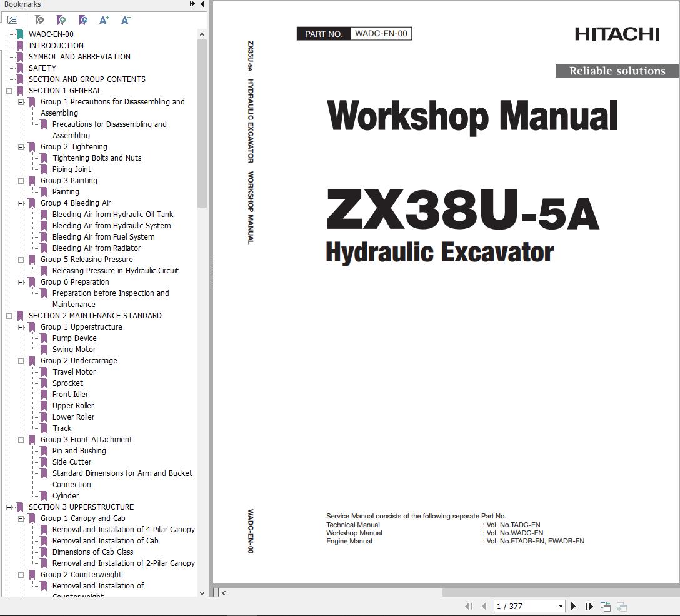Open SECTION AND GROUP CONTENTS bookmark

pos(87,79)
